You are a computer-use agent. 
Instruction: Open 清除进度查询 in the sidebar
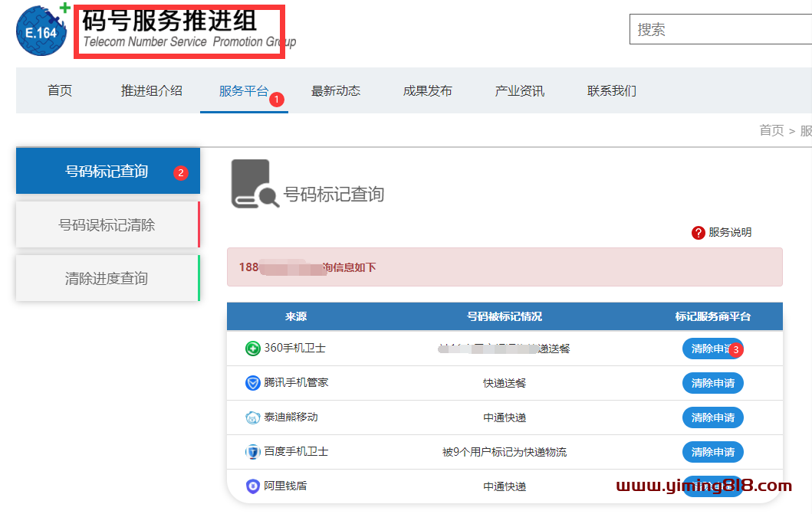click(107, 279)
